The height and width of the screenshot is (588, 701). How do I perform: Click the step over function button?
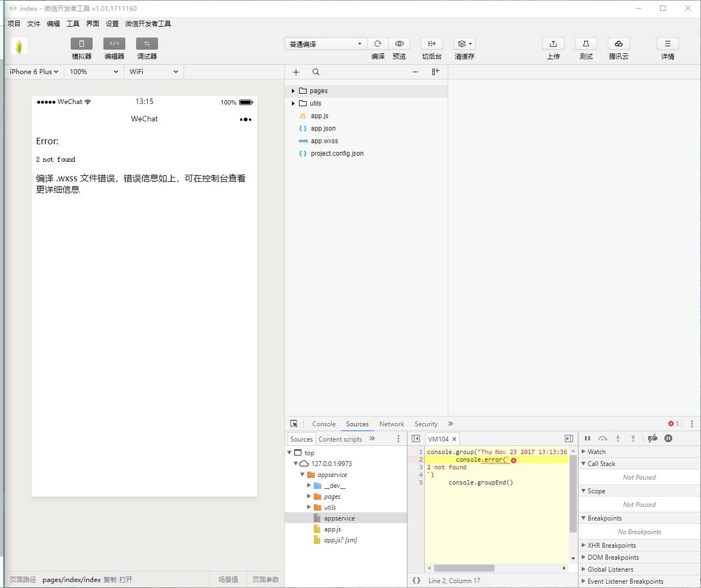point(602,438)
